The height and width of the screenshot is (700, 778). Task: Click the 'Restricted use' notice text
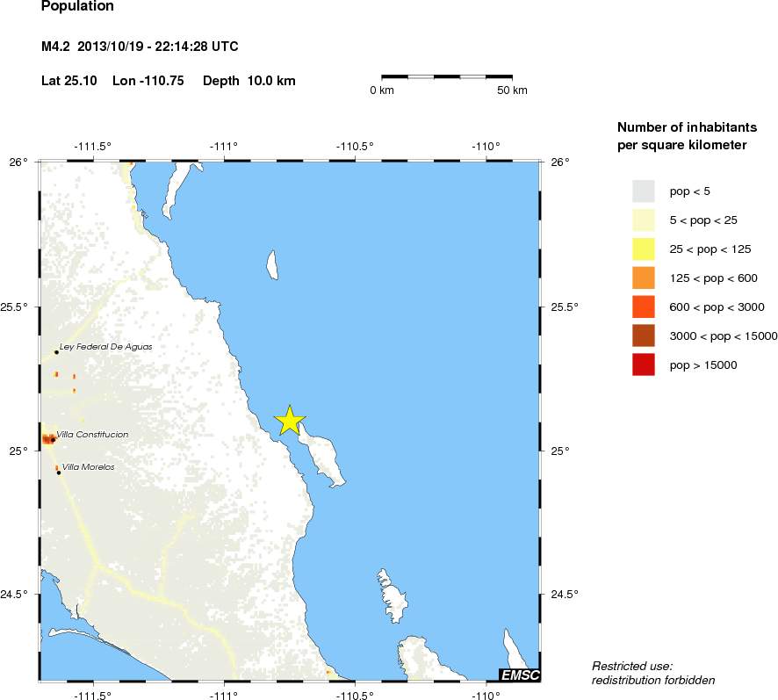click(x=653, y=673)
